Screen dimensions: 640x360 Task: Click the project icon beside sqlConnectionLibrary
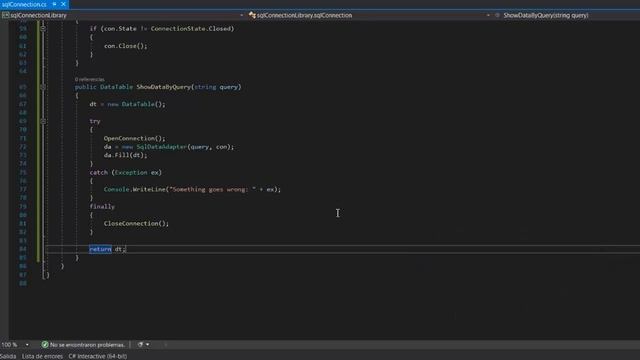[5, 15]
